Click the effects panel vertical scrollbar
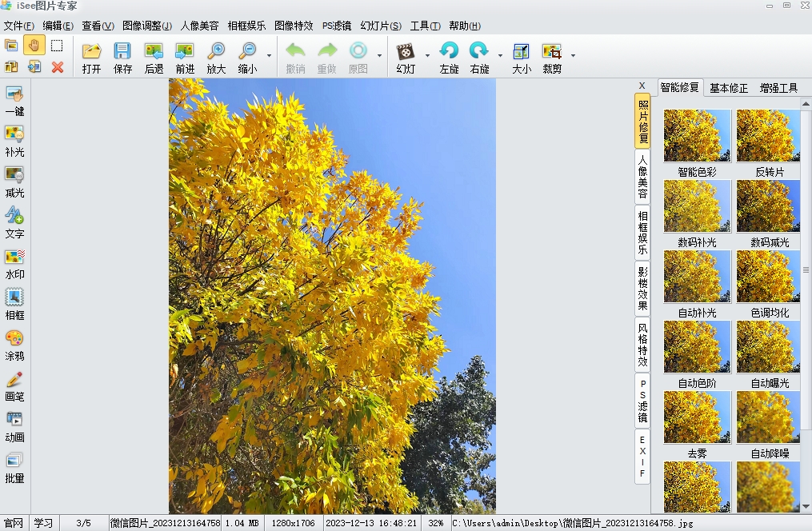Viewport: 812px width, 531px height. (806, 270)
